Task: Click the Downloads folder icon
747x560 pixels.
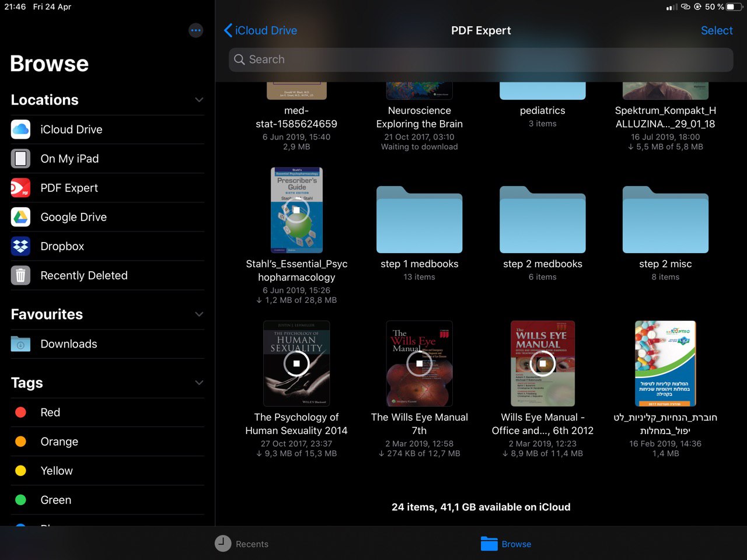Action: pyautogui.click(x=20, y=344)
